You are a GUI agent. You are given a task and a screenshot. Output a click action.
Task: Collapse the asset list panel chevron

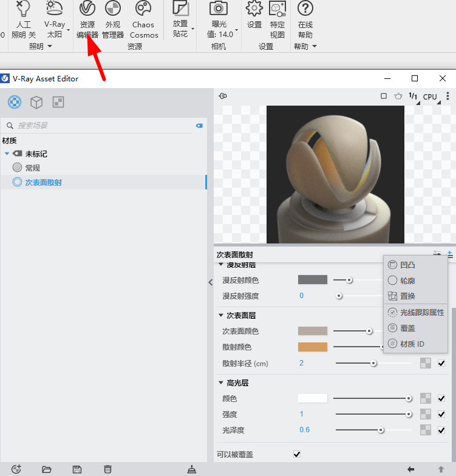coord(210,282)
